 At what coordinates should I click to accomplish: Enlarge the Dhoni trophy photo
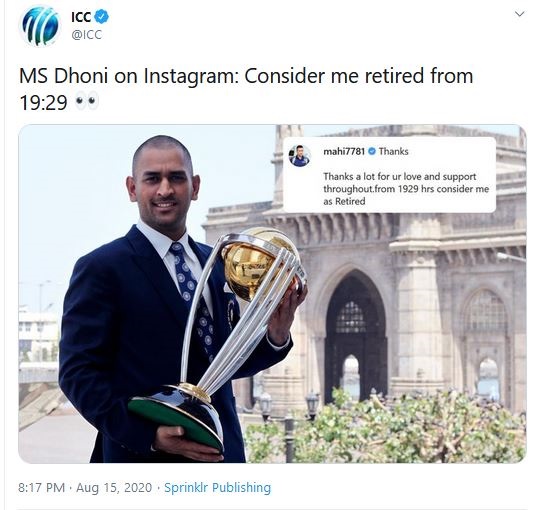point(272,294)
